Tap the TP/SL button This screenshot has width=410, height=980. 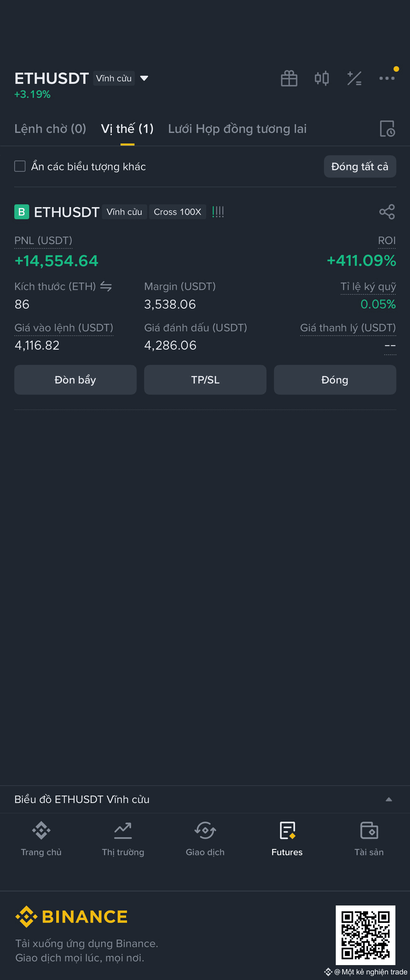pyautogui.click(x=205, y=380)
